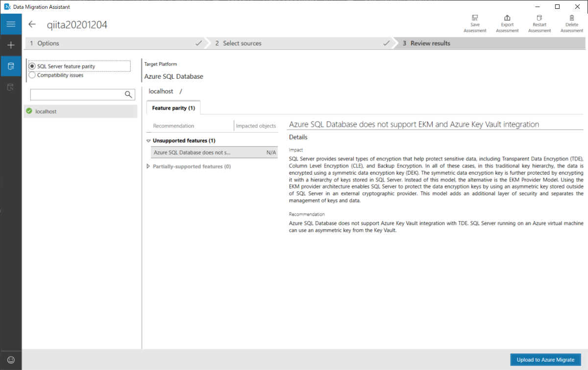The image size is (588, 370).
Task: Click the qiita20201204 assessment title
Action: click(77, 24)
